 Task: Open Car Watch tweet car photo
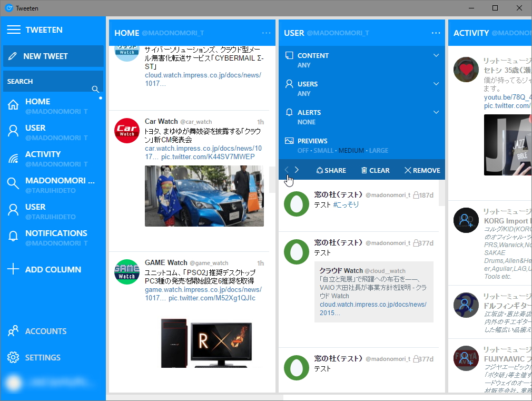tap(204, 196)
